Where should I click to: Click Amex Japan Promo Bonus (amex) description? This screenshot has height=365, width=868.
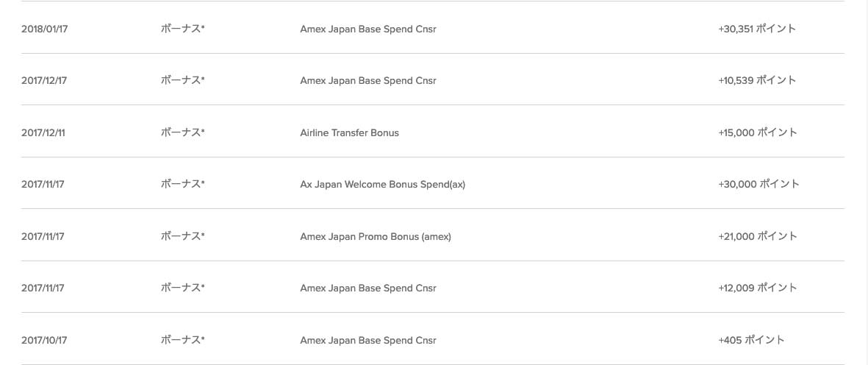coord(376,236)
